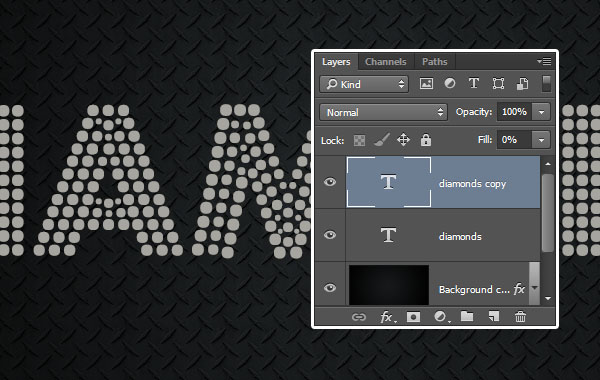This screenshot has width=600, height=380.
Task: Click the Fill 0% value field
Action: click(x=514, y=140)
